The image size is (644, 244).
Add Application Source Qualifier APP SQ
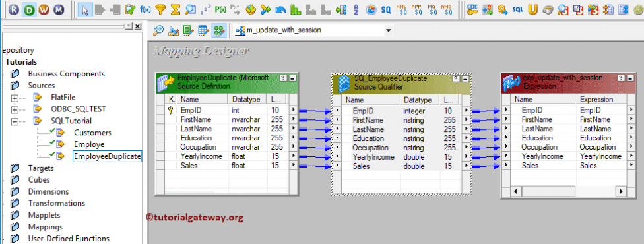[416, 10]
